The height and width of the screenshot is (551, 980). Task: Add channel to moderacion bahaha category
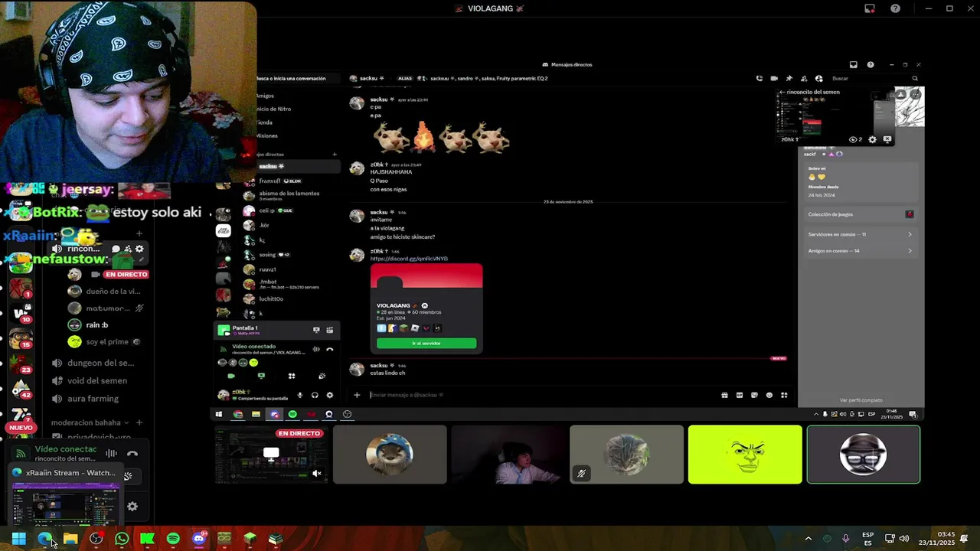point(139,422)
